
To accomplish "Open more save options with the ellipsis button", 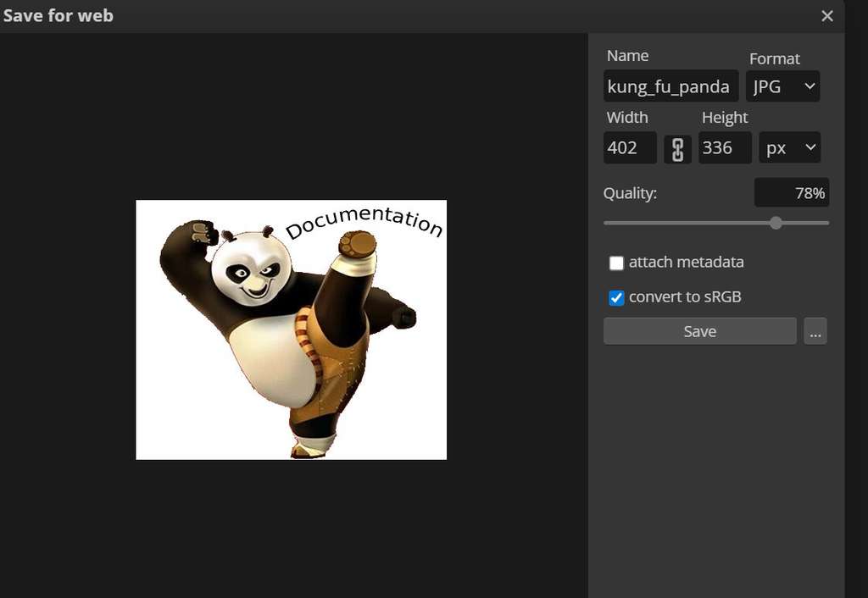I will [x=815, y=331].
